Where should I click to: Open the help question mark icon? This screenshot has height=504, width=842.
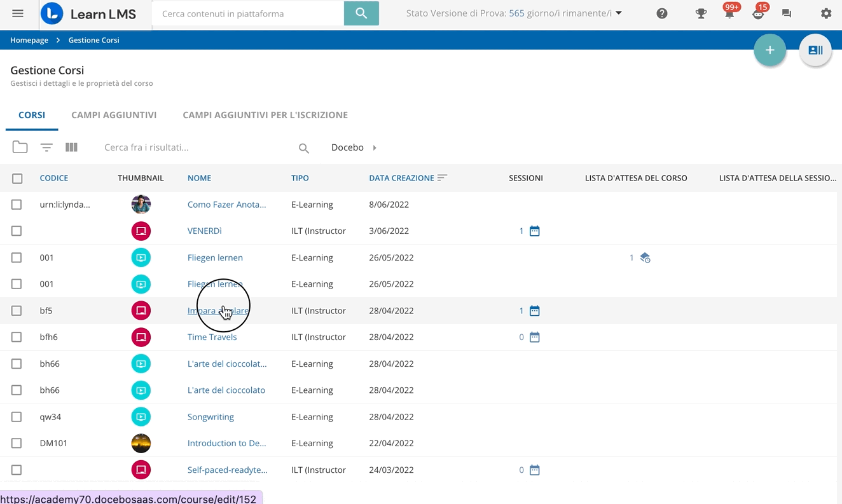click(662, 13)
